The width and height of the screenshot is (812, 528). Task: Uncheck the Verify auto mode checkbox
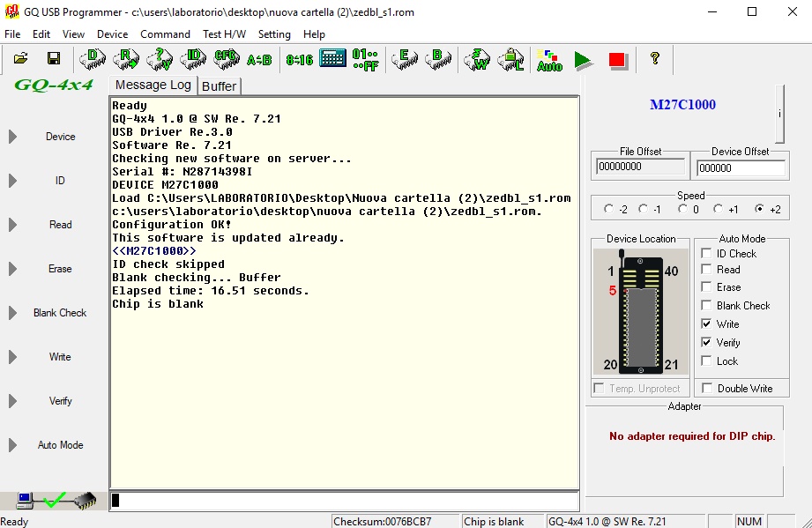(706, 343)
